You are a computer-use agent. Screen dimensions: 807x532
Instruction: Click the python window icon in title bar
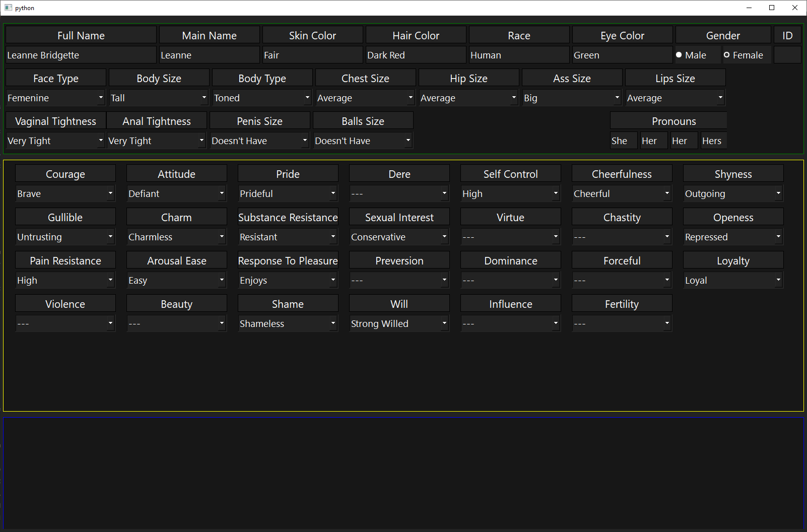point(8,8)
